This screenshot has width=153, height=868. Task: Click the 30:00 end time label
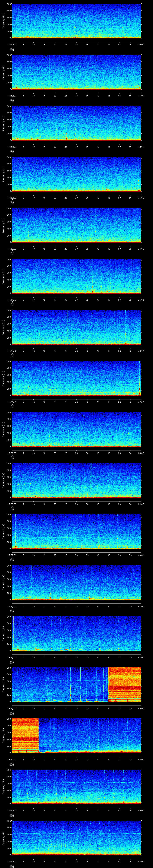(x=141, y=44)
